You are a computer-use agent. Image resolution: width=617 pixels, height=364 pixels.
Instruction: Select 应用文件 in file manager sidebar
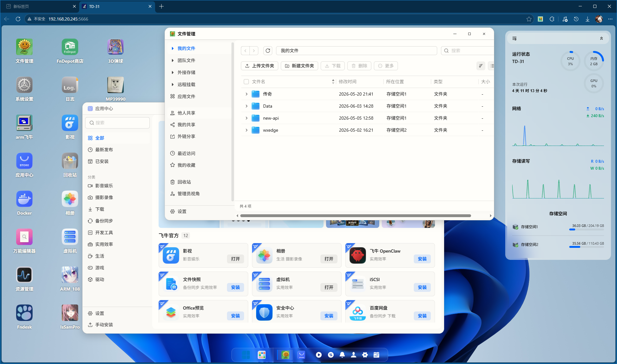[x=199, y=97]
